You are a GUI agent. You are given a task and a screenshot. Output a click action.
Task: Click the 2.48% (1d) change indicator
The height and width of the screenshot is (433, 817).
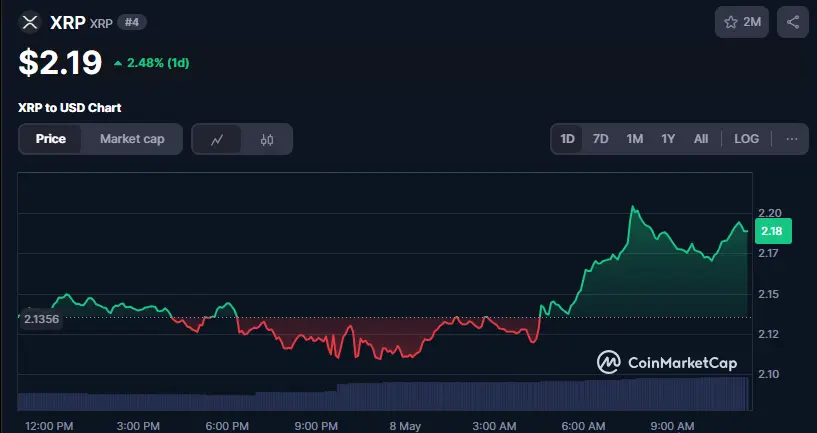tap(152, 63)
